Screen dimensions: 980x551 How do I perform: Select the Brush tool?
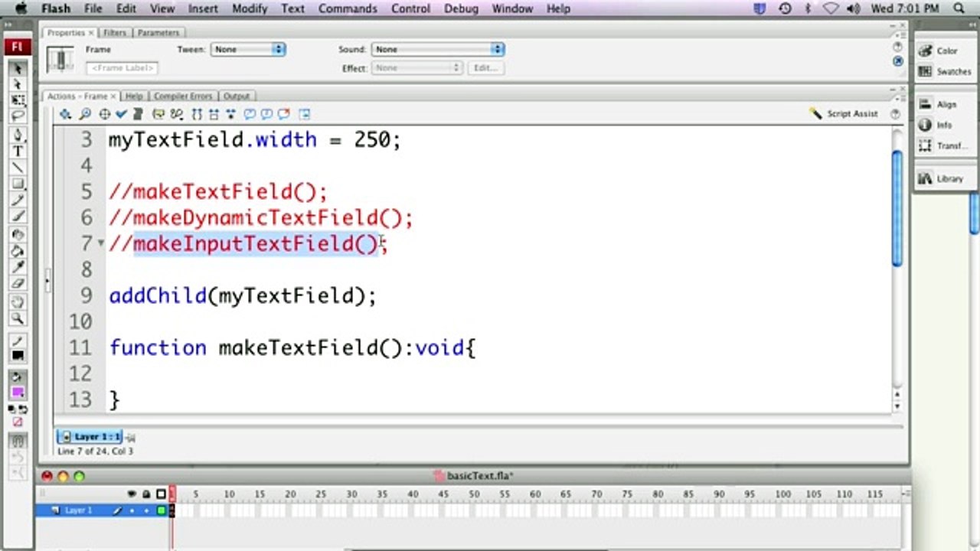click(18, 216)
